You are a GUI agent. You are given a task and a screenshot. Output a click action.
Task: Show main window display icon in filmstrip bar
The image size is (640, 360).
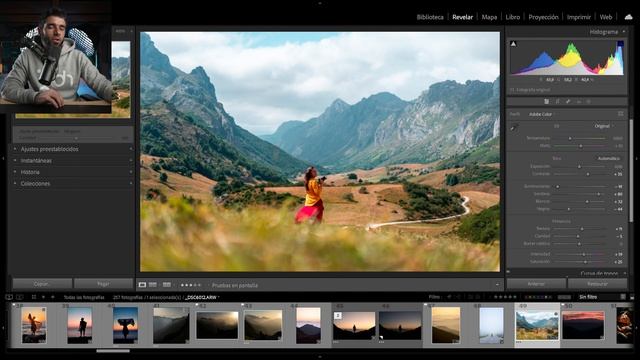pos(9,297)
